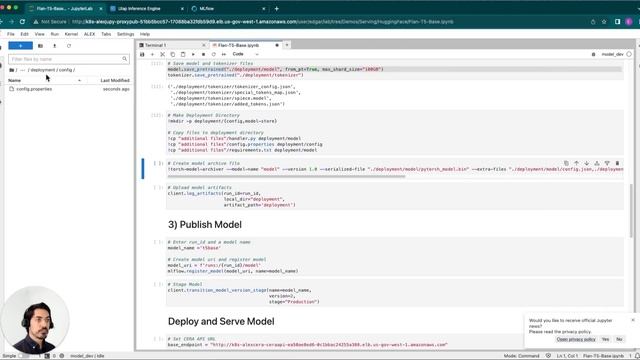Reload the browser page
Viewport: 640px width, 360px height.
[x=22, y=22]
